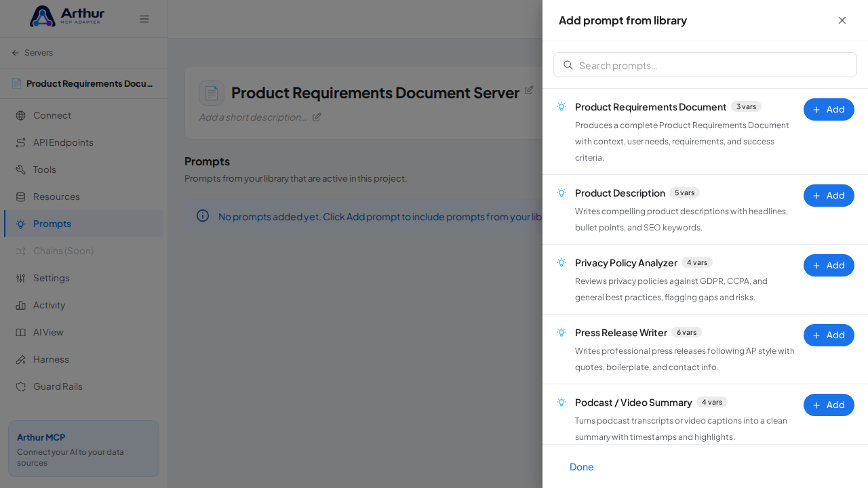The image size is (868, 488).
Task: Click the search magnifier icon
Action: 568,65
